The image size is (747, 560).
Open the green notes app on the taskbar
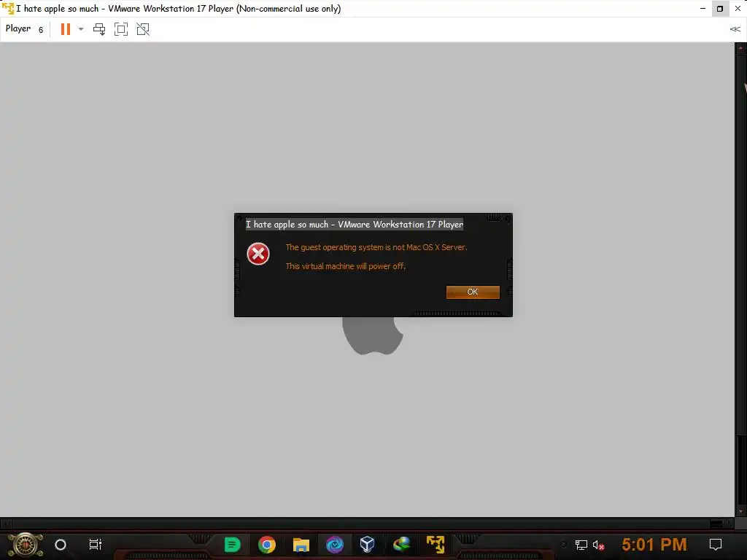point(233,544)
